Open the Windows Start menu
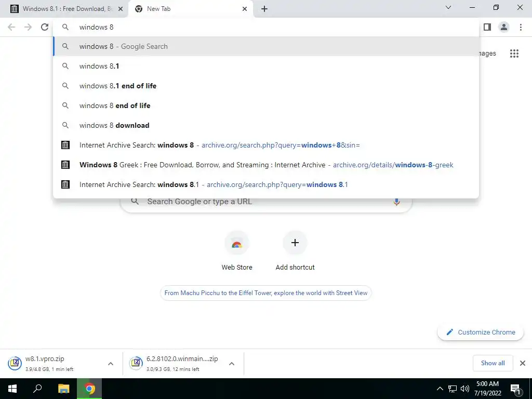The width and height of the screenshot is (532, 399). pos(12,389)
